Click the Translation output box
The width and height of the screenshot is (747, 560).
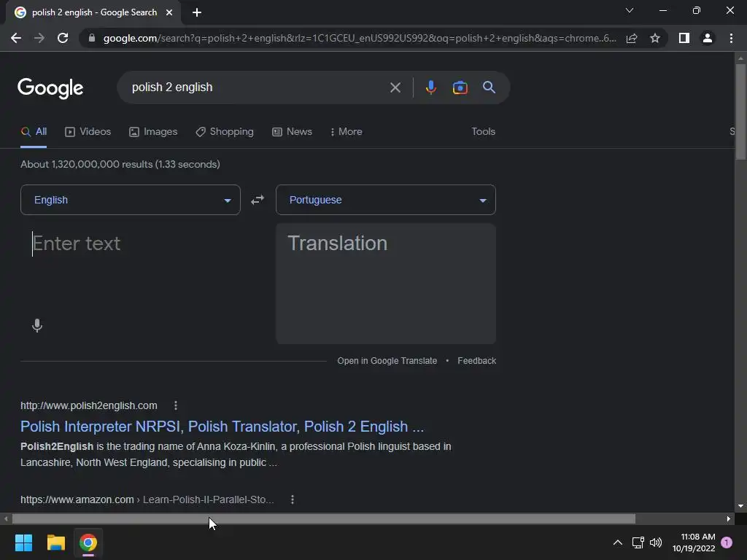tap(386, 284)
